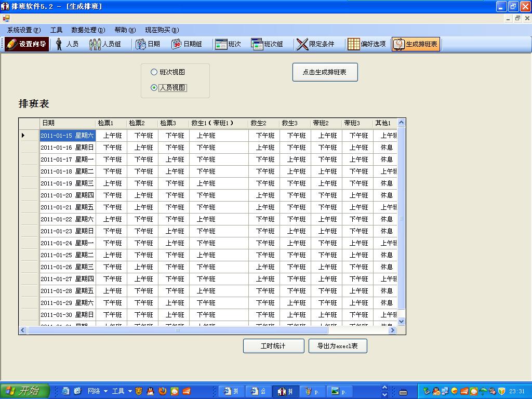Open the 系统设置(F) menu
This screenshot has width=532, height=399.
[24, 30]
